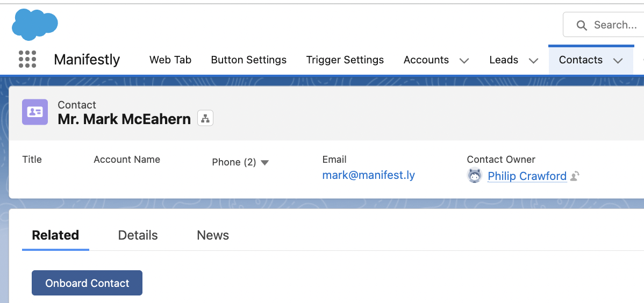Screen dimensions: 644x303
Task: Click the Contact Owner label
Action: point(501,160)
